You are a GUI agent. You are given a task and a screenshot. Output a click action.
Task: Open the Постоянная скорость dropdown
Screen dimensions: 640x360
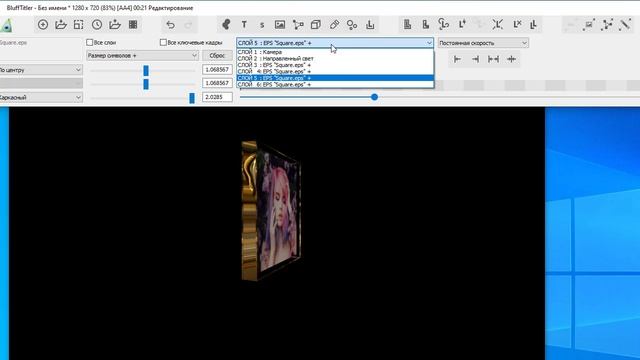click(483, 43)
